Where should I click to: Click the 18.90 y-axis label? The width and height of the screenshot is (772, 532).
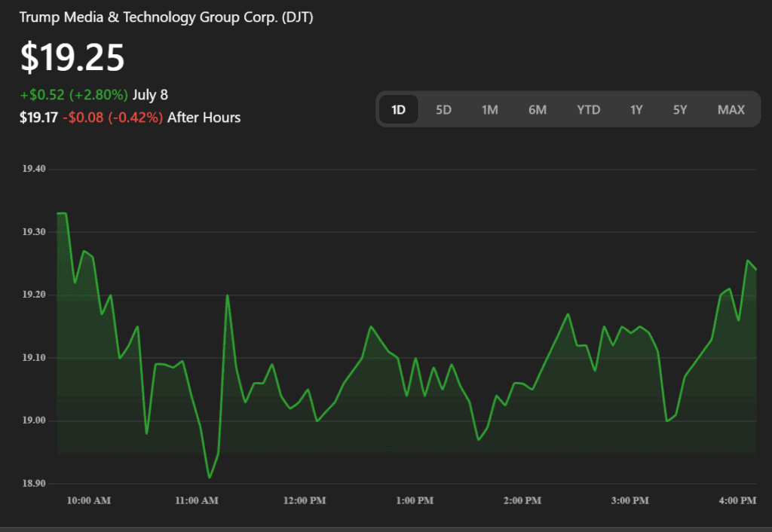point(34,483)
